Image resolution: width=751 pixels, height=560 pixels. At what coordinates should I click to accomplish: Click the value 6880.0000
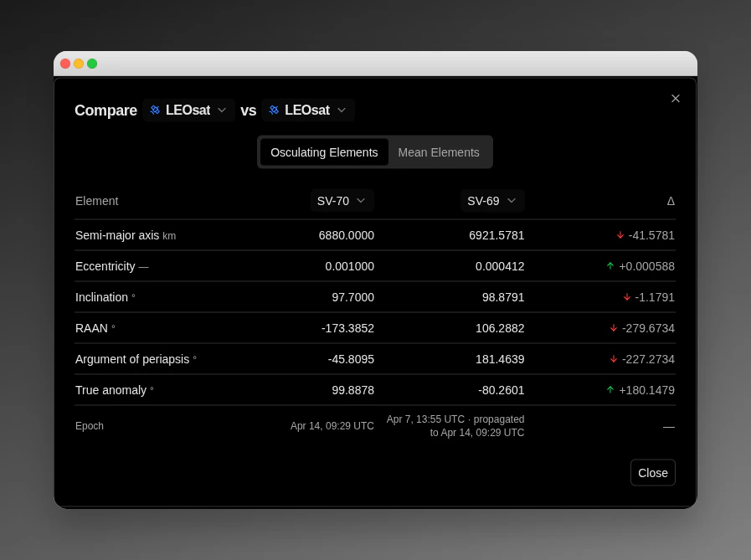click(x=347, y=235)
